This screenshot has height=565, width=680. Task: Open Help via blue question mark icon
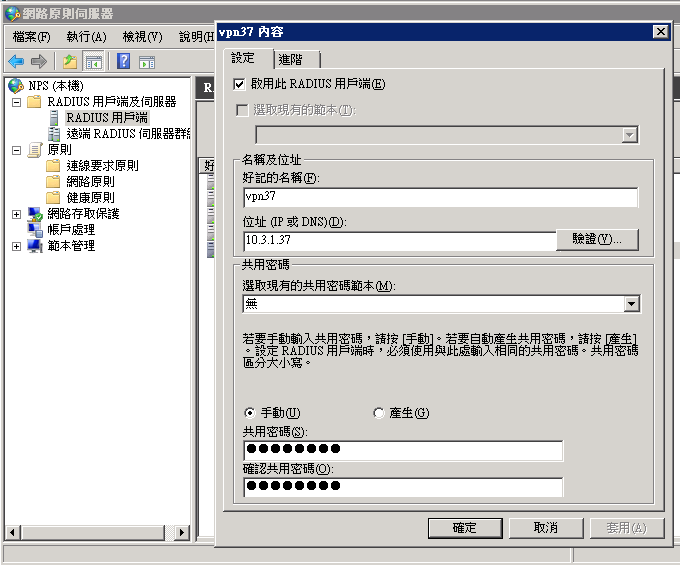pyautogui.click(x=123, y=61)
